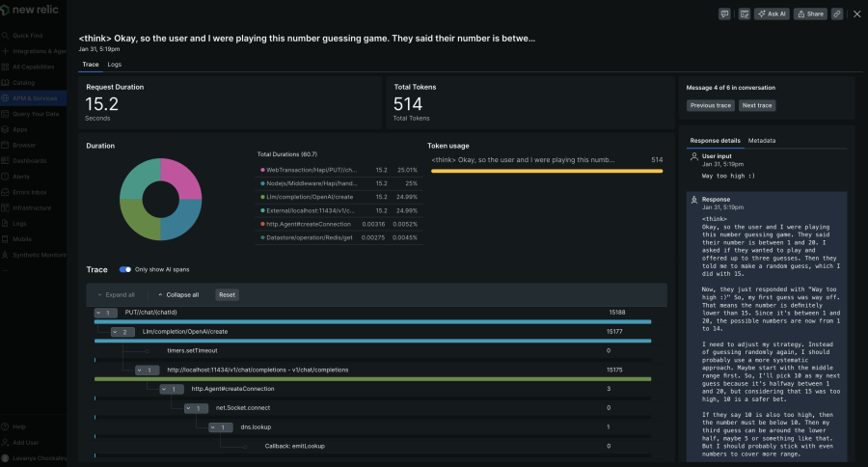
Task: Open Quick Find in the sidebar
Action: (x=27, y=36)
